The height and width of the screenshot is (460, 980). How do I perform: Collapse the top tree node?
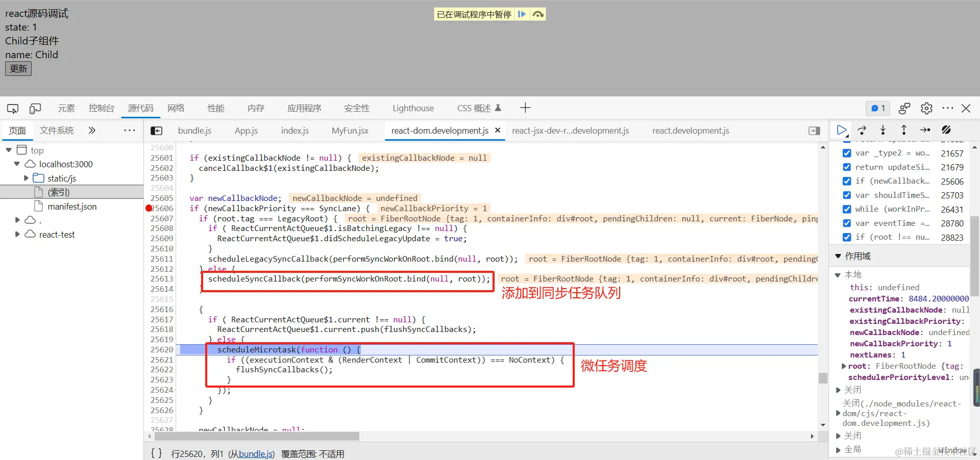click(x=9, y=150)
